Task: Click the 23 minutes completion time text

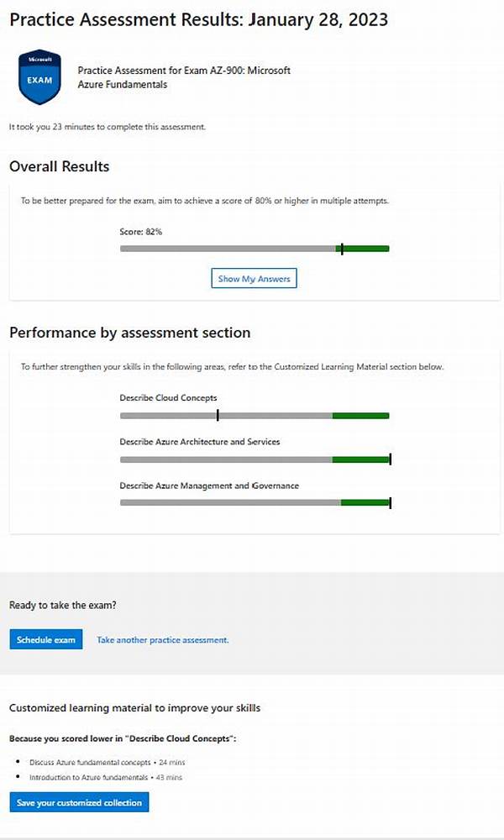Action: click(107, 127)
